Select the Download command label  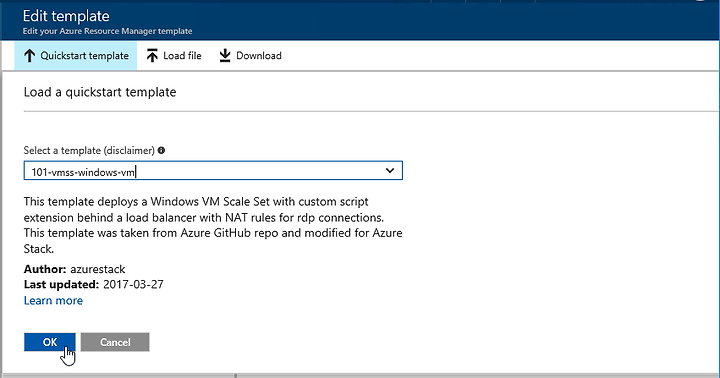pos(259,56)
